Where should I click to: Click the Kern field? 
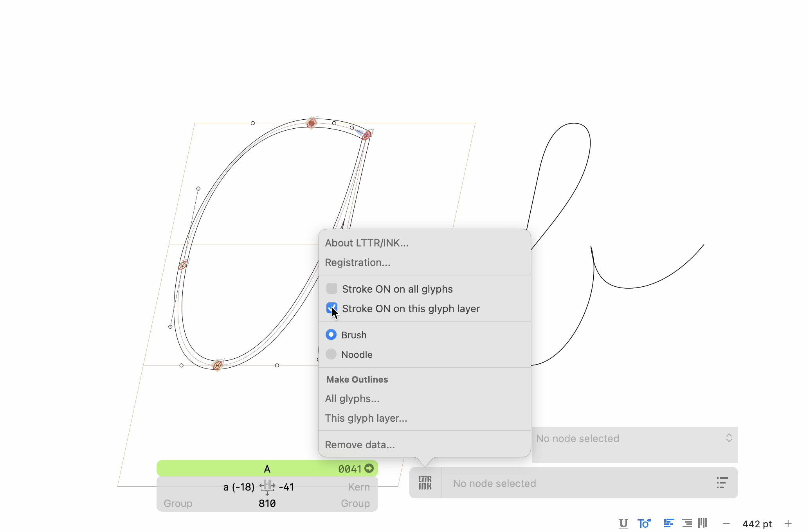pos(359,487)
